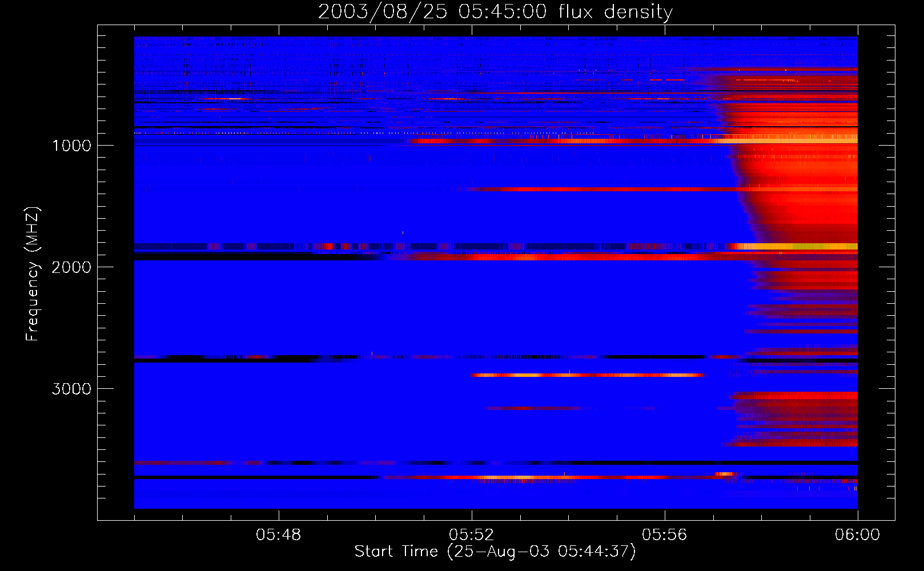Click the 06:00 time tick label

pyautogui.click(x=858, y=535)
